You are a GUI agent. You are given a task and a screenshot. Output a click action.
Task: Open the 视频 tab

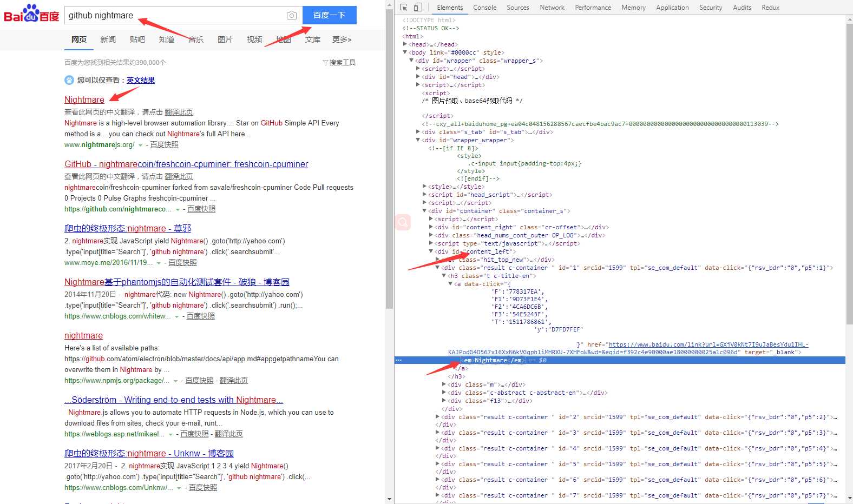pyautogui.click(x=254, y=39)
